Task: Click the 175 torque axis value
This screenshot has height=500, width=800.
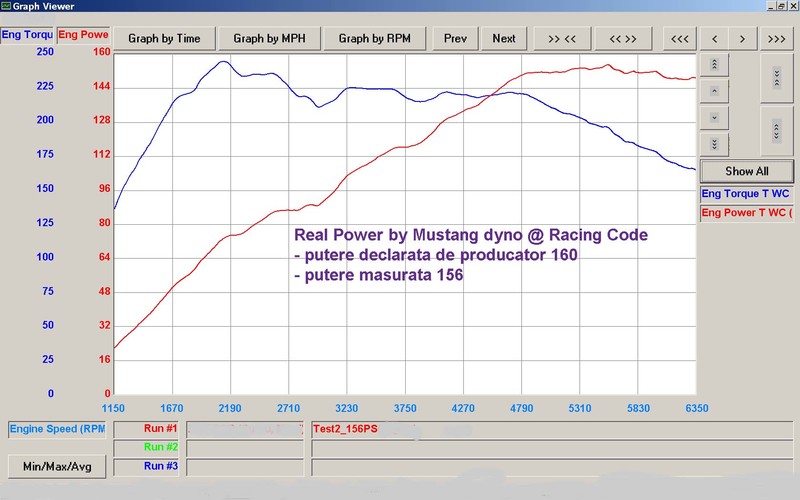Action: coord(45,155)
